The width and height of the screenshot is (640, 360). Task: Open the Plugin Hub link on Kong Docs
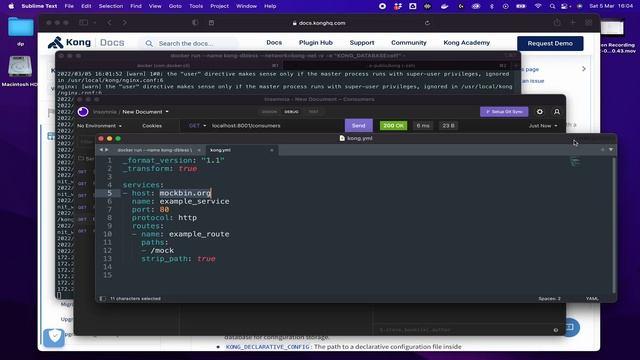pyautogui.click(x=316, y=42)
